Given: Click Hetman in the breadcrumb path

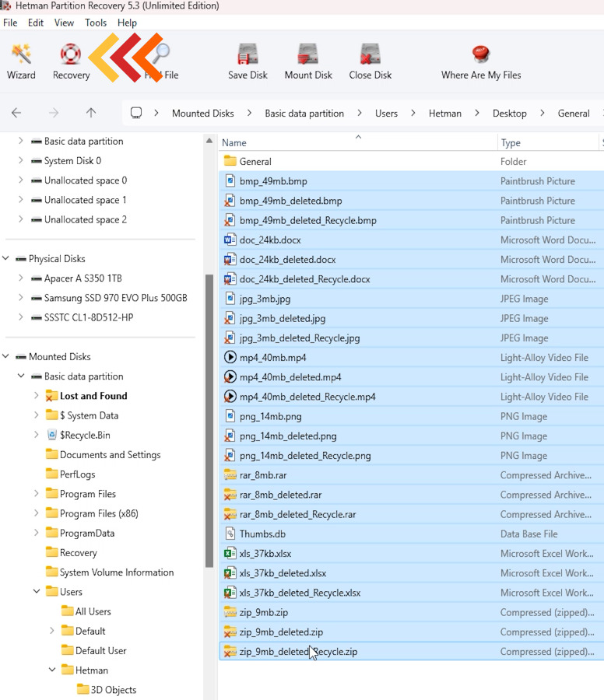Looking at the screenshot, I should [445, 114].
